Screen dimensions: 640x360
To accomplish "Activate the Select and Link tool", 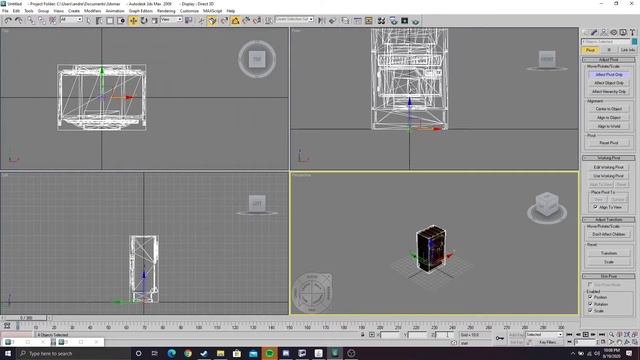I will [x=31, y=20].
